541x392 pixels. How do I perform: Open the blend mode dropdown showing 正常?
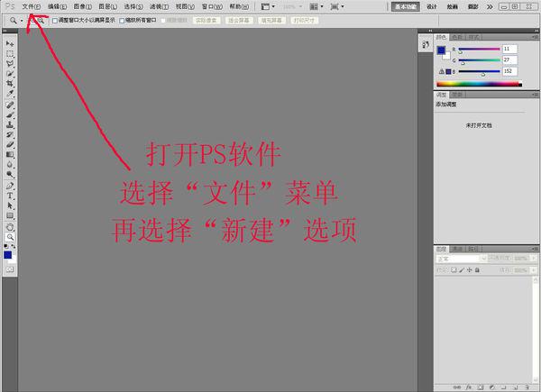458,259
